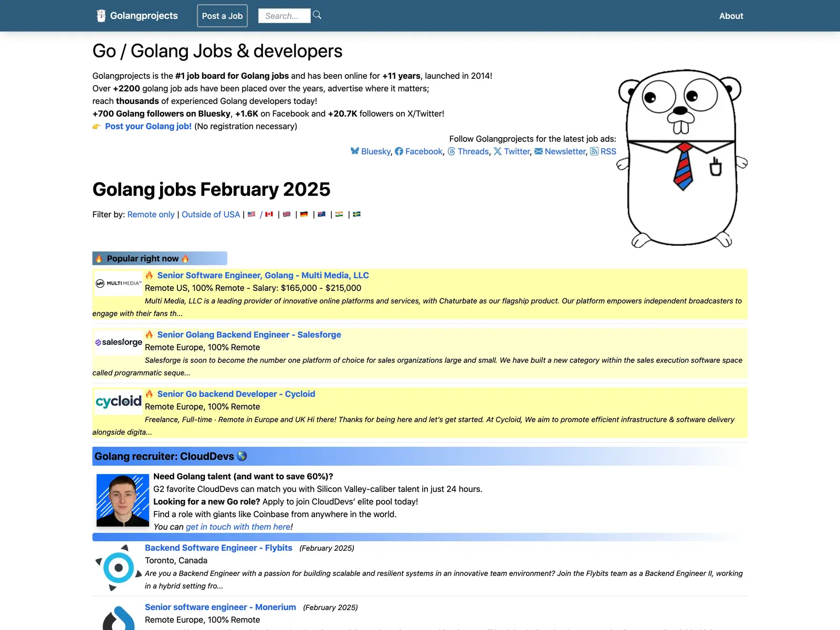The image size is (840, 630).
Task: Click the Golangprojects gopher logo icon
Action: [101, 16]
